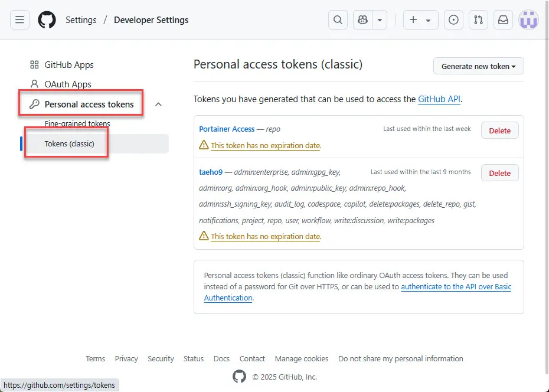Open the Copilot chat icon
Image resolution: width=549 pixels, height=392 pixels.
(362, 19)
